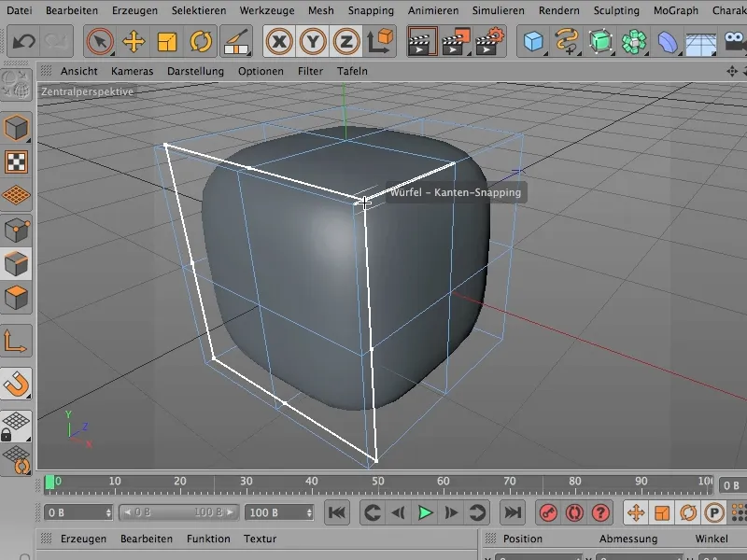Image resolution: width=747 pixels, height=560 pixels.
Task: Switch to Polygons mode
Action: 16,297
